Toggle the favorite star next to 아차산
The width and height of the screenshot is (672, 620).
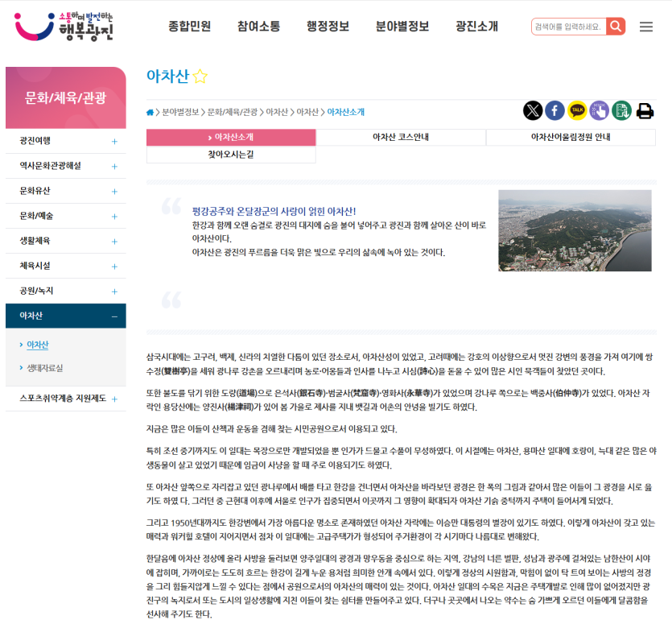coord(200,77)
